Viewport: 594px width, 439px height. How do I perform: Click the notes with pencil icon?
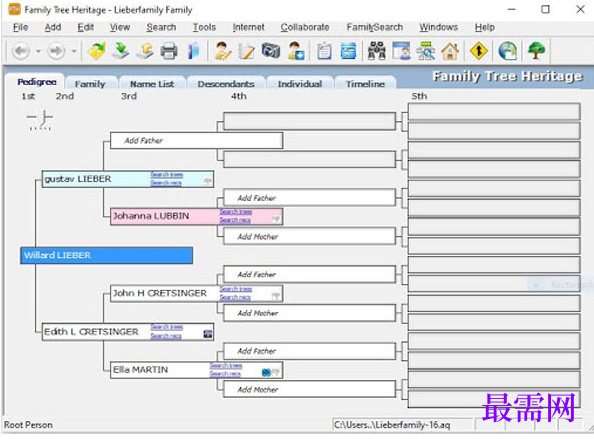[x=246, y=51]
